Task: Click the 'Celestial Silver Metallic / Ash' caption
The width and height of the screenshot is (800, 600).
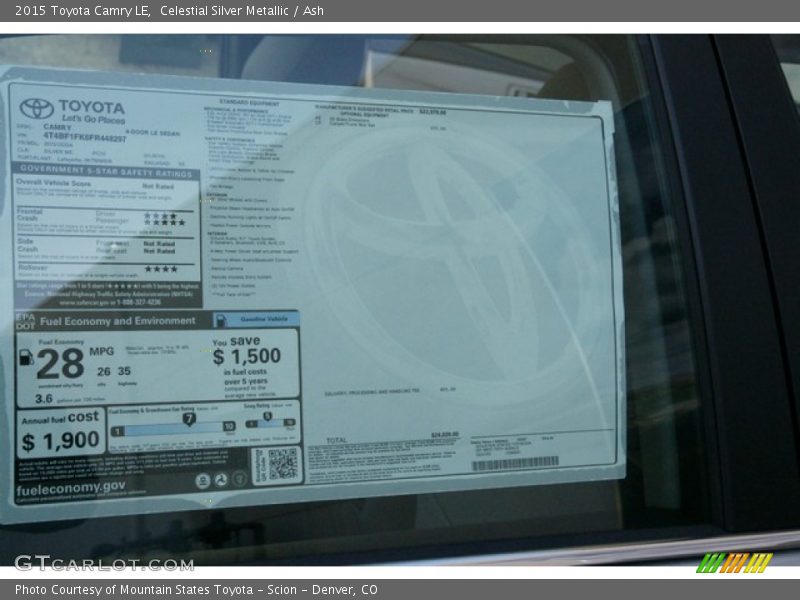Action: tap(242, 10)
